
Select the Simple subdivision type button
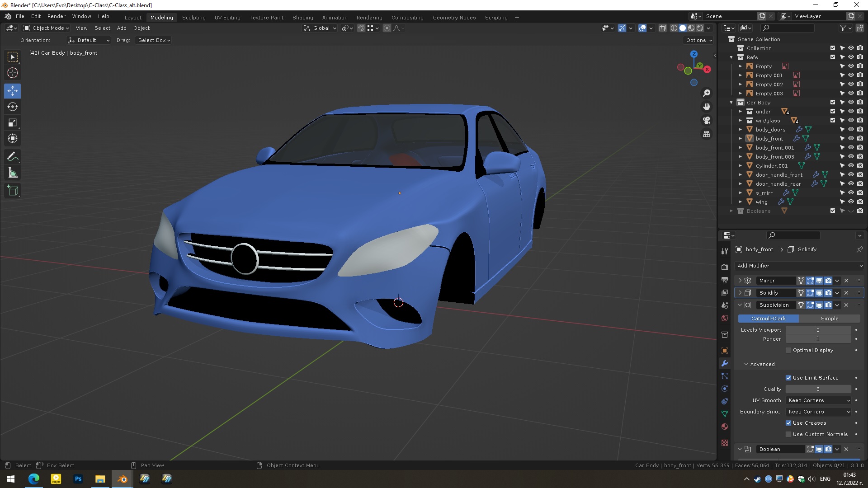829,319
